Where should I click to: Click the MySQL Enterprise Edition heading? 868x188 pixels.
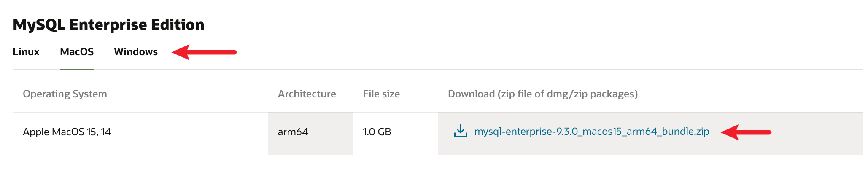[x=108, y=25]
